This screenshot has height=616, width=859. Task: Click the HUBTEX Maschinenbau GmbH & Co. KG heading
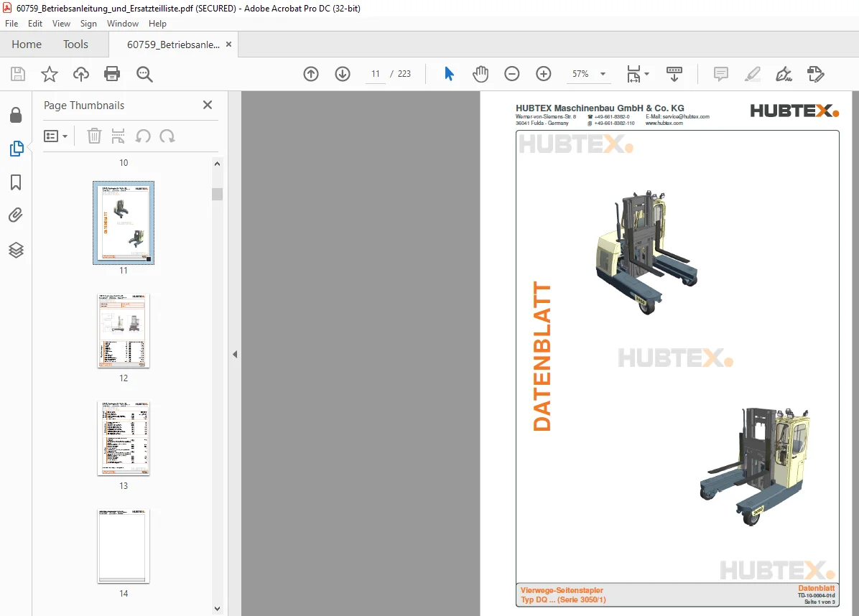[x=600, y=108]
